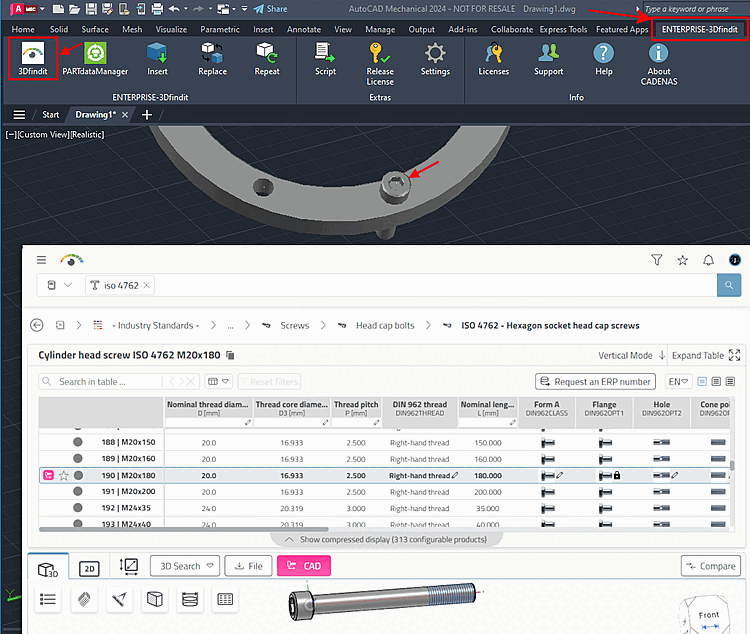Toggle the wireframe cube icon in viewer toolbar
750x634 pixels.
click(154, 599)
